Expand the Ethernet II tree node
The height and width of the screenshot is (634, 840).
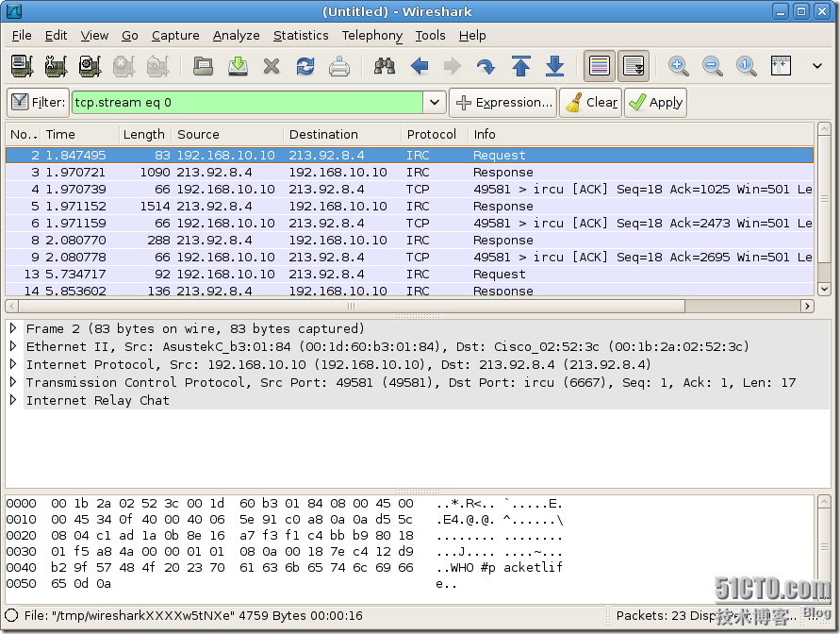13,346
